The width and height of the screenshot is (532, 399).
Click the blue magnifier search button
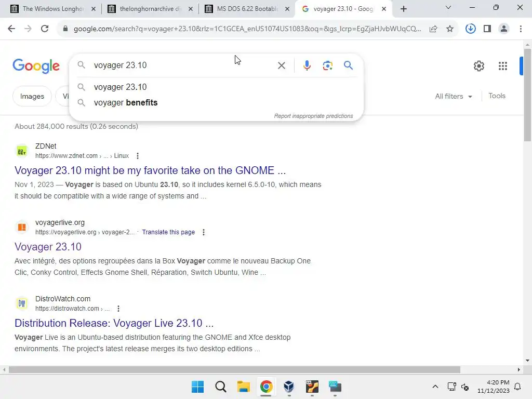point(348,65)
